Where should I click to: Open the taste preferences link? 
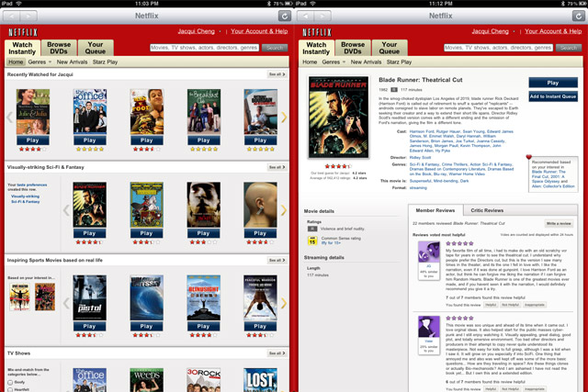pos(32,185)
